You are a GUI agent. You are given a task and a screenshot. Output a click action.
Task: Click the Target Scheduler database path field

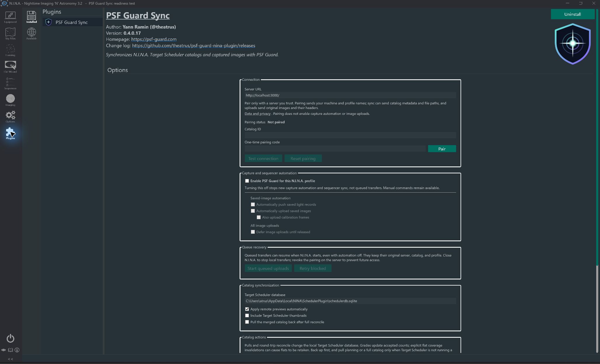tap(350, 301)
